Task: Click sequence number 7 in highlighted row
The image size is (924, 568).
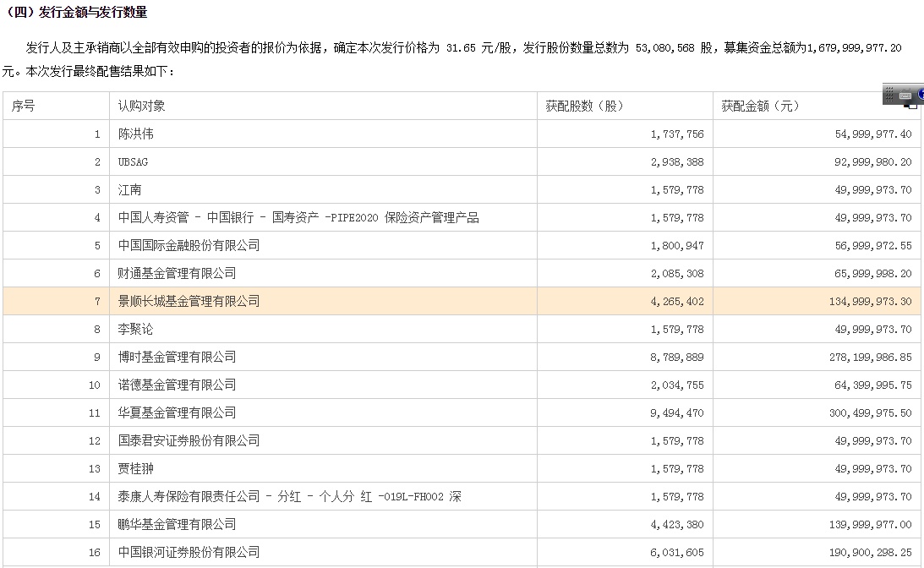Action: 97,302
